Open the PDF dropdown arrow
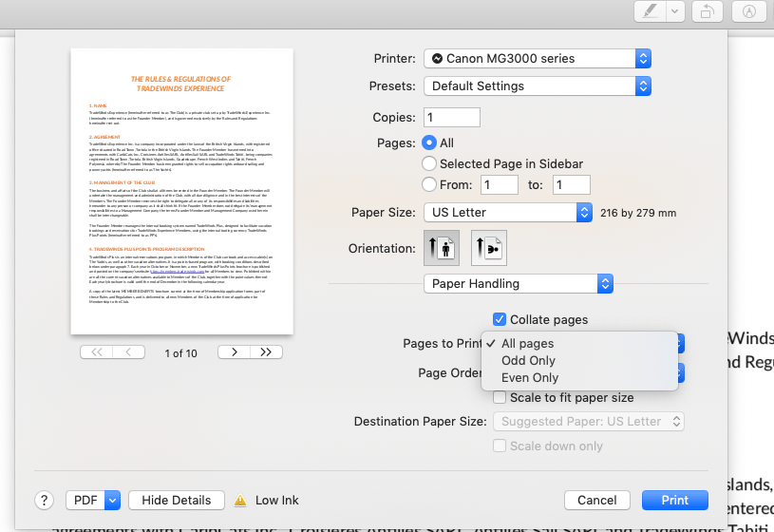This screenshot has height=532, width=774. [x=113, y=501]
